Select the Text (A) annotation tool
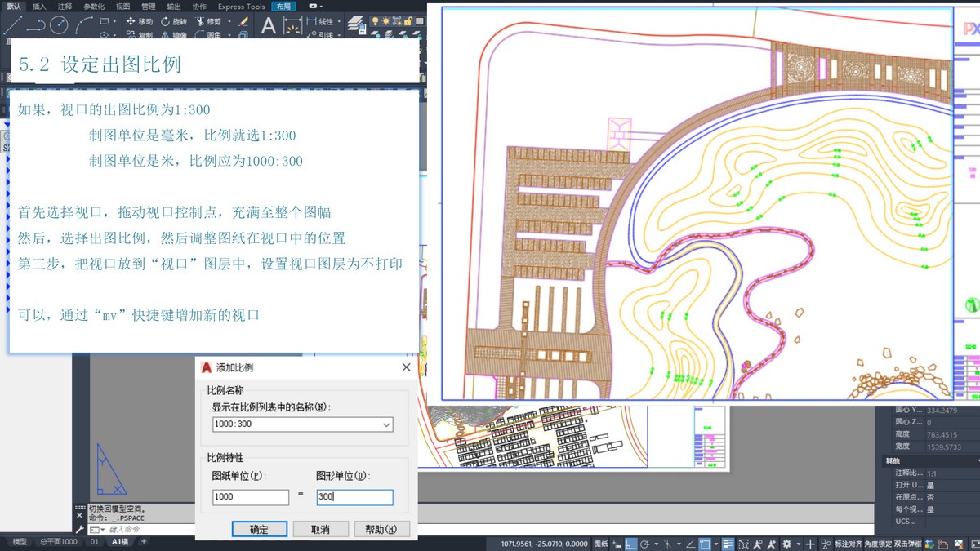980x551 pixels. point(268,26)
